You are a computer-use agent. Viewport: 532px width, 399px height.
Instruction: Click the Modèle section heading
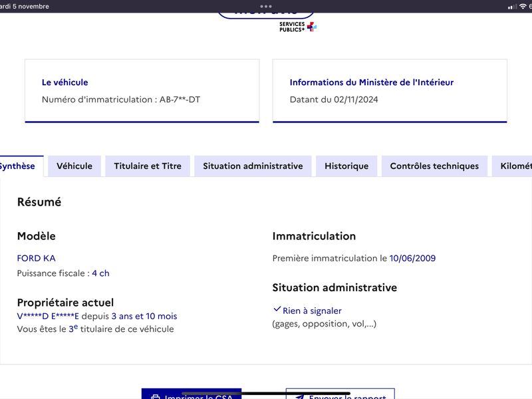37,236
